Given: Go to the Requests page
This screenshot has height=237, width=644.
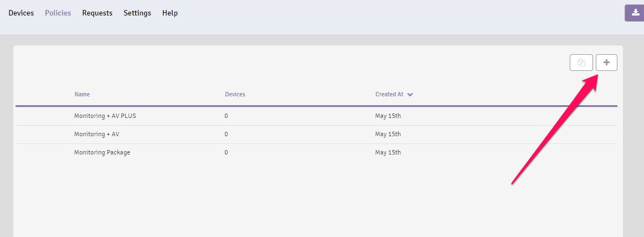Looking at the screenshot, I should tap(98, 13).
